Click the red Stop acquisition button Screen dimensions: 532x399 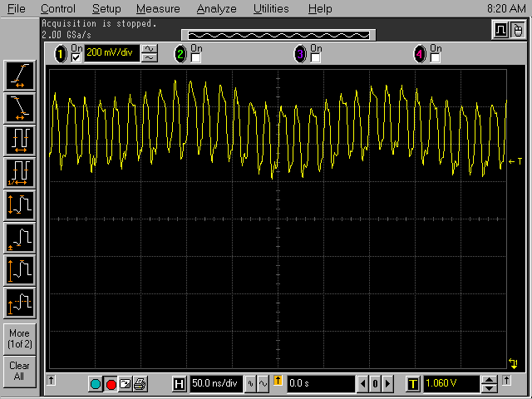point(111,384)
